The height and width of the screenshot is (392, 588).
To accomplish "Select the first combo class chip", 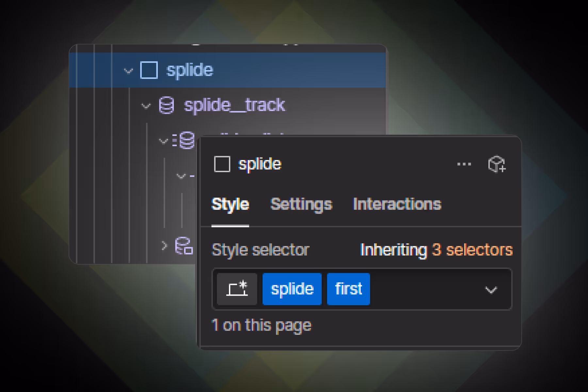I will click(349, 289).
